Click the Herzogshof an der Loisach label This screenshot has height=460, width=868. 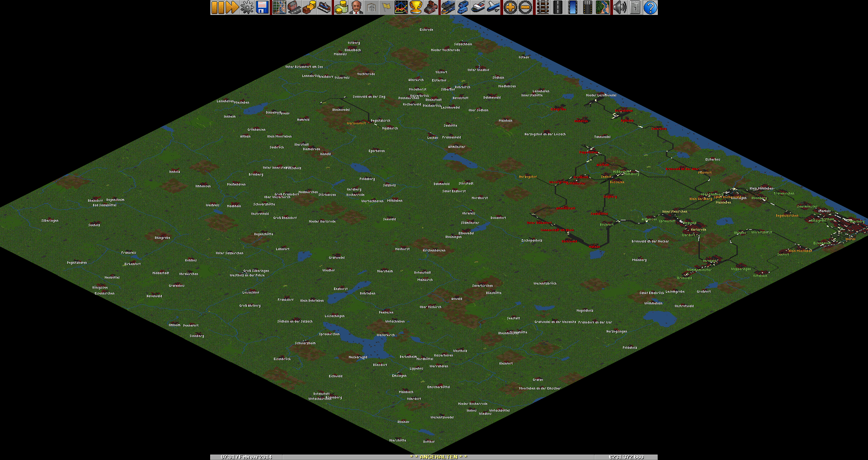(x=545, y=134)
